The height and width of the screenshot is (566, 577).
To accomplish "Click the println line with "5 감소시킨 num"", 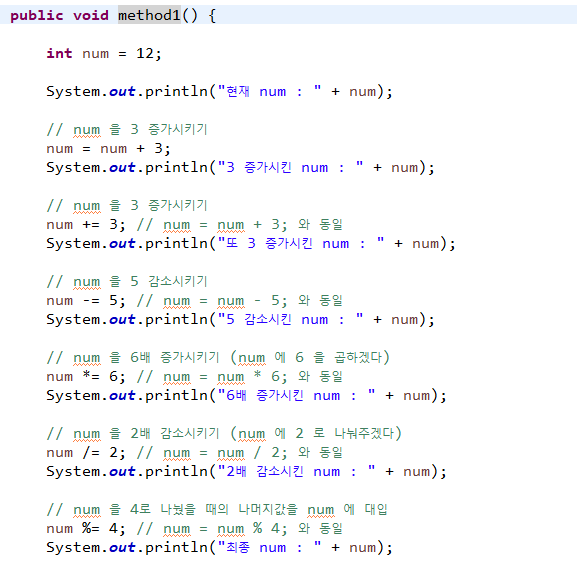I will click(x=240, y=319).
